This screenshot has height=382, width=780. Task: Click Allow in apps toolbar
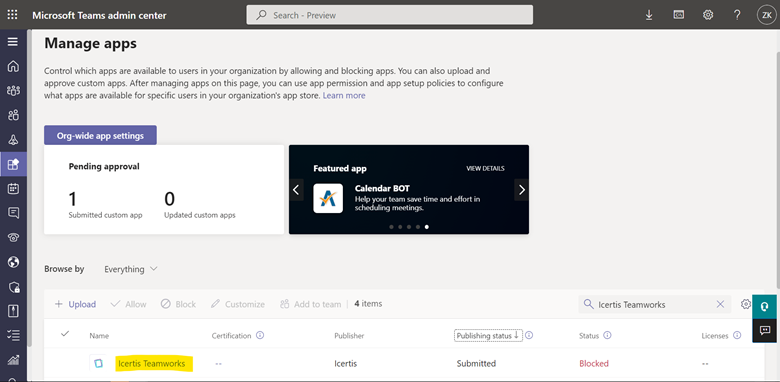point(128,304)
